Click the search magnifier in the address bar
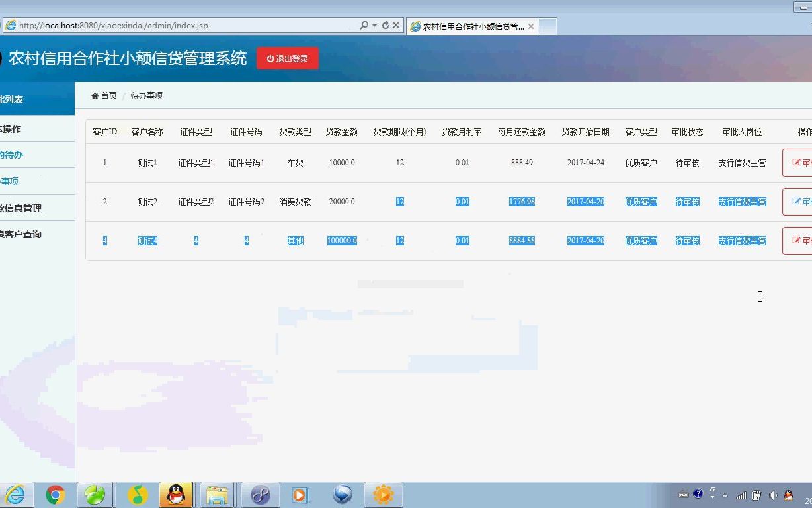 [x=363, y=25]
